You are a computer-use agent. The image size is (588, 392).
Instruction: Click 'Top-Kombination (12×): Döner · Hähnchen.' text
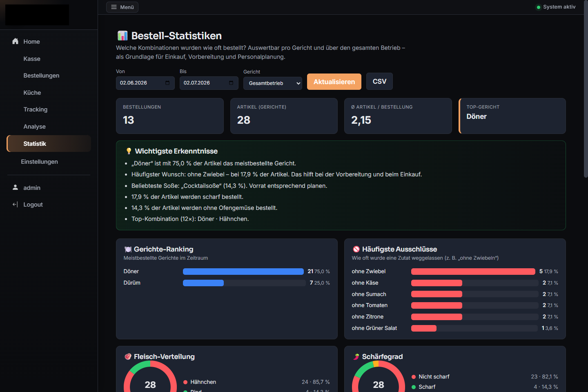pos(190,219)
